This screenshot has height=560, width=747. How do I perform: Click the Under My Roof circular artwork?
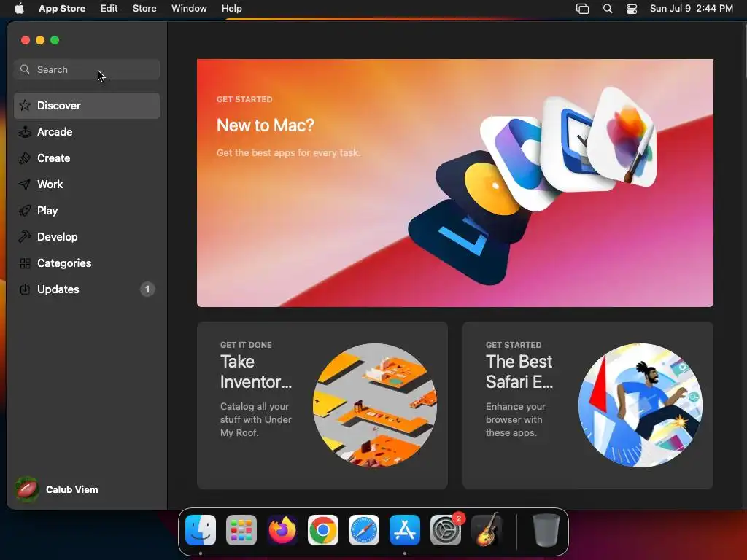(x=375, y=405)
